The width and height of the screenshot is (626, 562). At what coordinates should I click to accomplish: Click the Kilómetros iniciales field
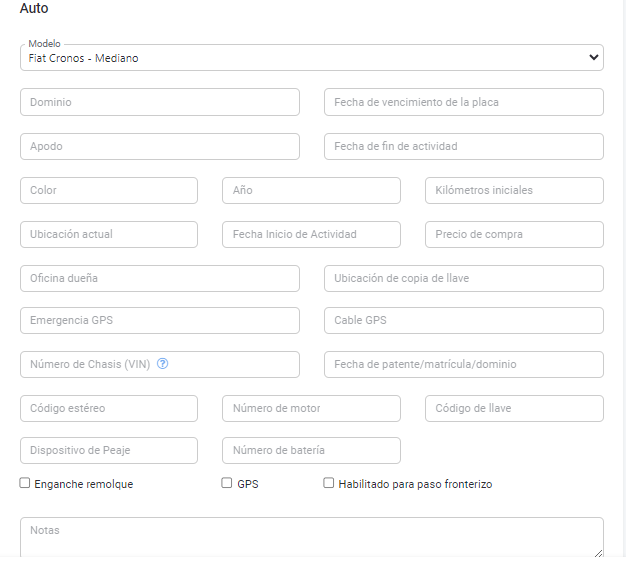click(514, 190)
